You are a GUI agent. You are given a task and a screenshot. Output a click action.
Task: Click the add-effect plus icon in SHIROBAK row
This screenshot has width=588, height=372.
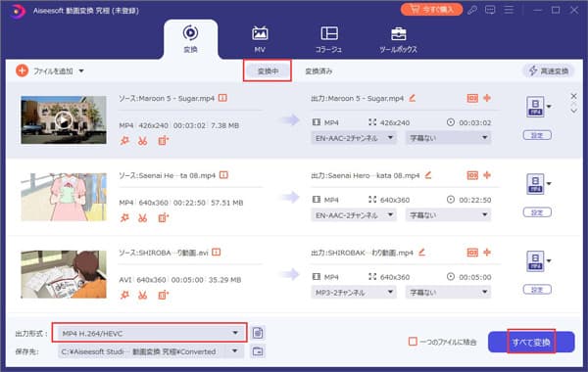(x=487, y=253)
